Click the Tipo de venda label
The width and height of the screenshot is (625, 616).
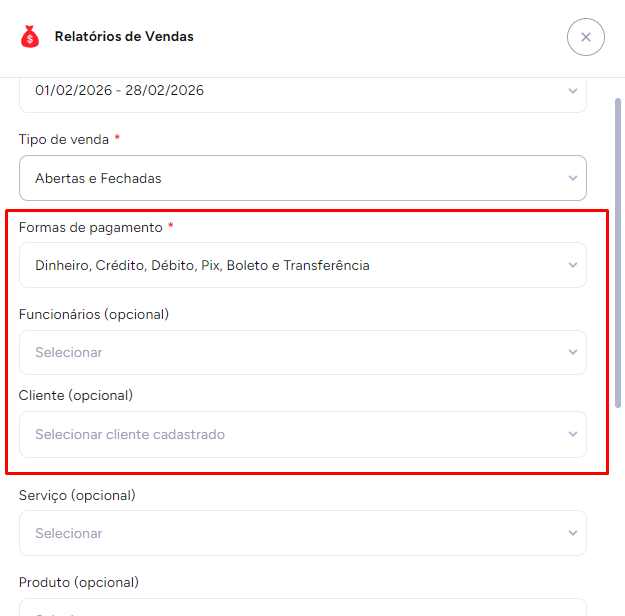click(x=64, y=139)
